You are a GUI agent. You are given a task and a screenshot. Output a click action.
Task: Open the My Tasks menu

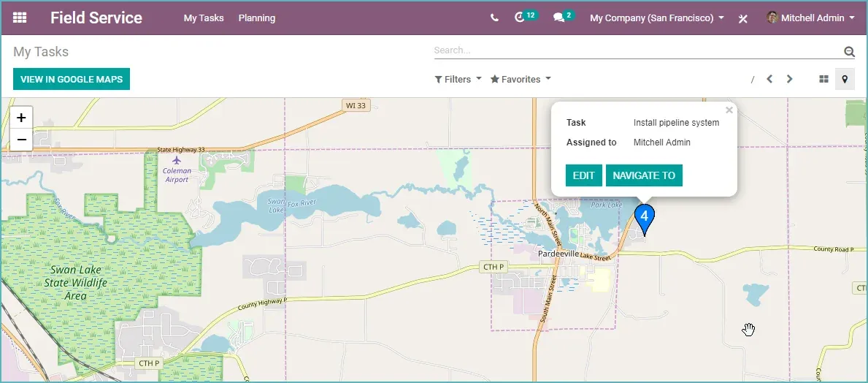pyautogui.click(x=204, y=18)
